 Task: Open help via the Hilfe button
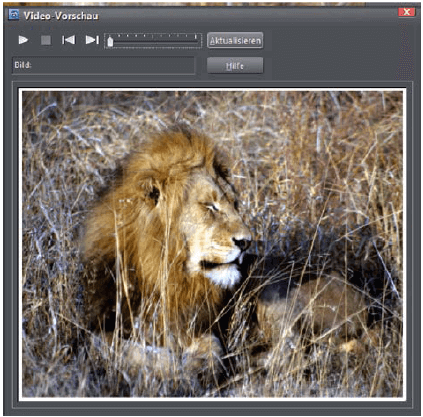(235, 66)
